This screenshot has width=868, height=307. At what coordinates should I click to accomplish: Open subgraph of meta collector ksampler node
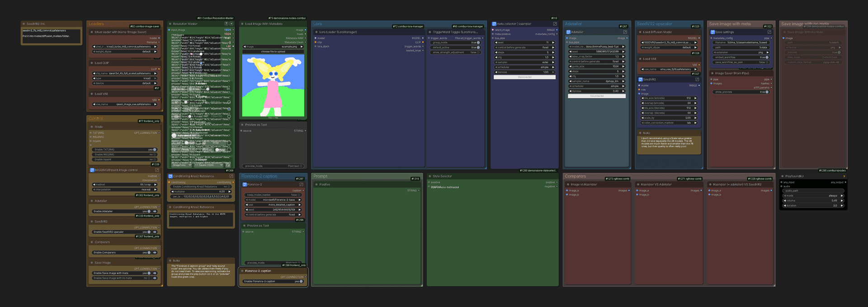[555, 24]
